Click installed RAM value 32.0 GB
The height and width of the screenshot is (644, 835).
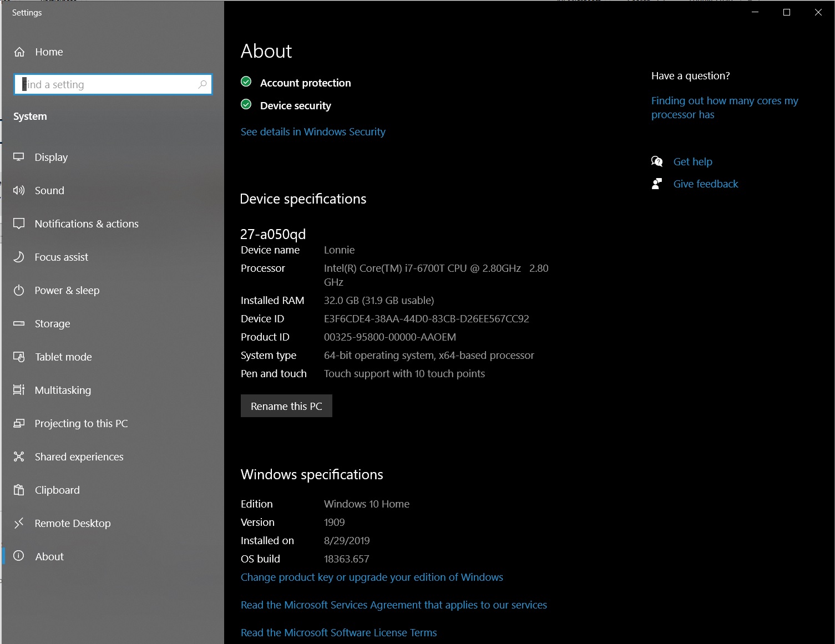pyautogui.click(x=379, y=300)
